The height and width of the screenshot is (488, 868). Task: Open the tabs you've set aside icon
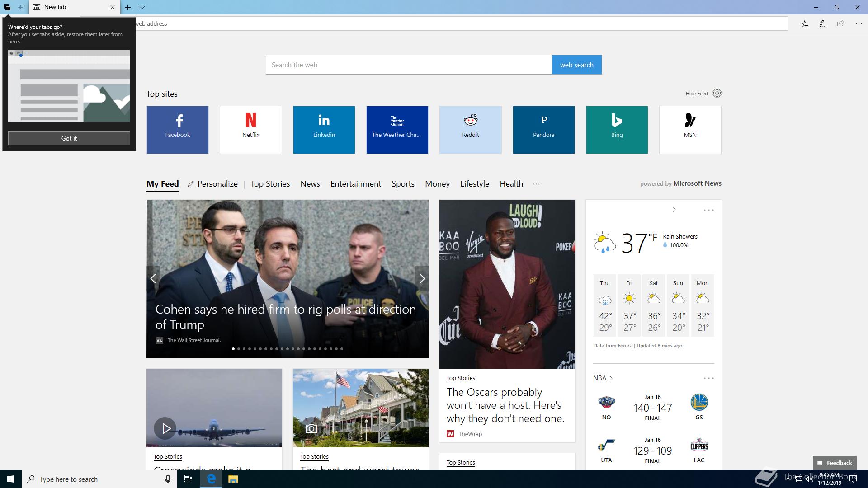coord(7,7)
